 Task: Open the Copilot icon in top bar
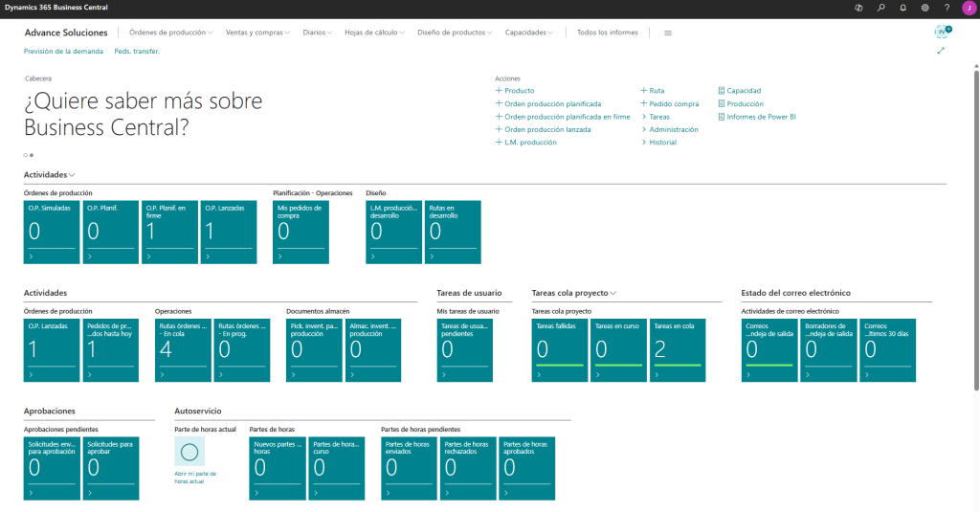click(858, 7)
